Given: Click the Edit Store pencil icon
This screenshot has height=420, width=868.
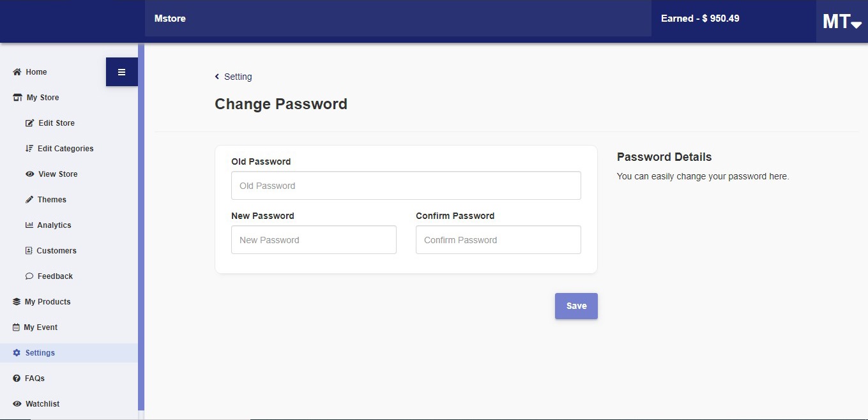Looking at the screenshot, I should (x=29, y=123).
